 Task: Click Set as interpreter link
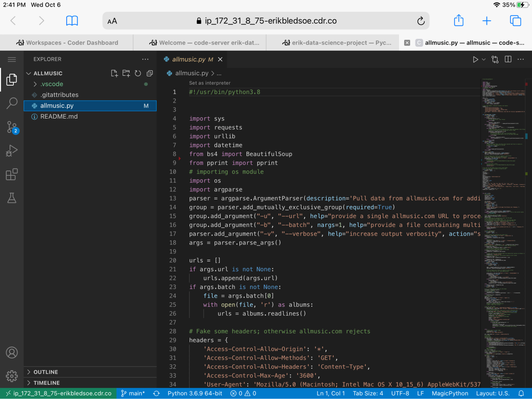(210, 83)
